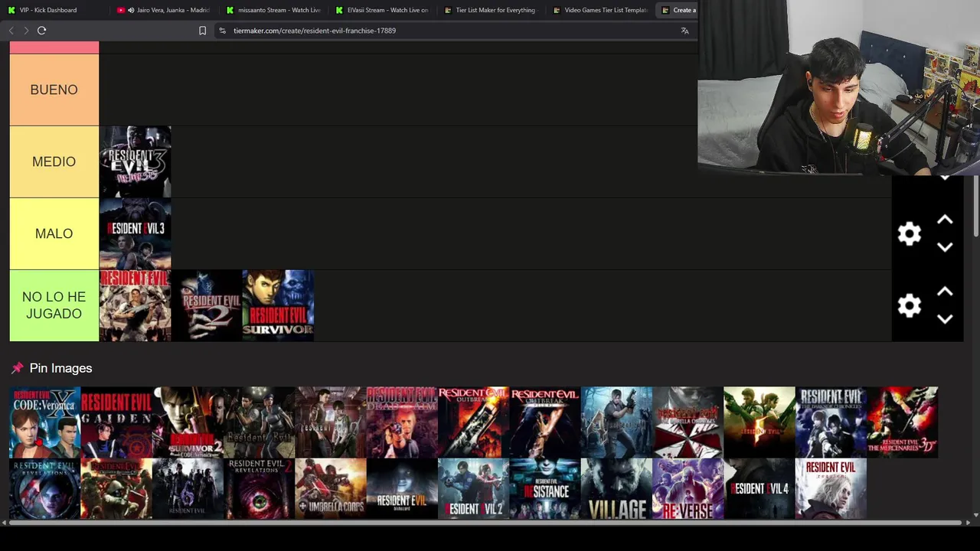
Task: Select Resident Evil Survivor in unplayed tier
Action: (278, 305)
